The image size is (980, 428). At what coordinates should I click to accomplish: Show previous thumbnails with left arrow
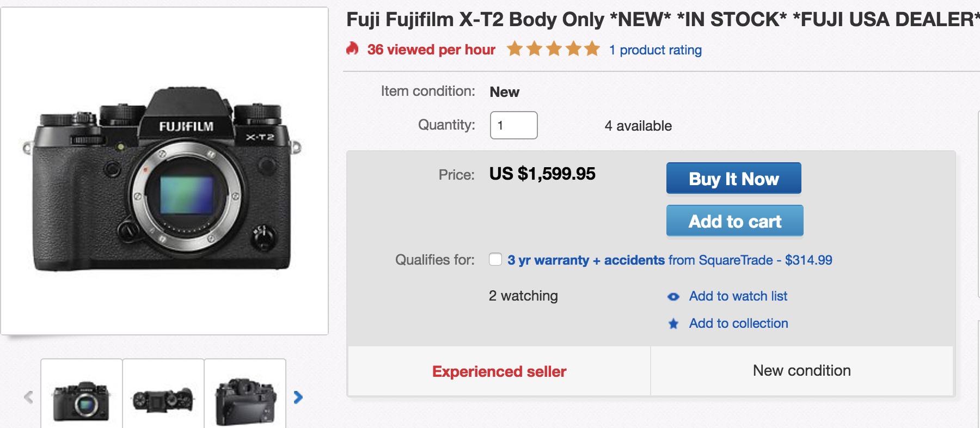(28, 398)
